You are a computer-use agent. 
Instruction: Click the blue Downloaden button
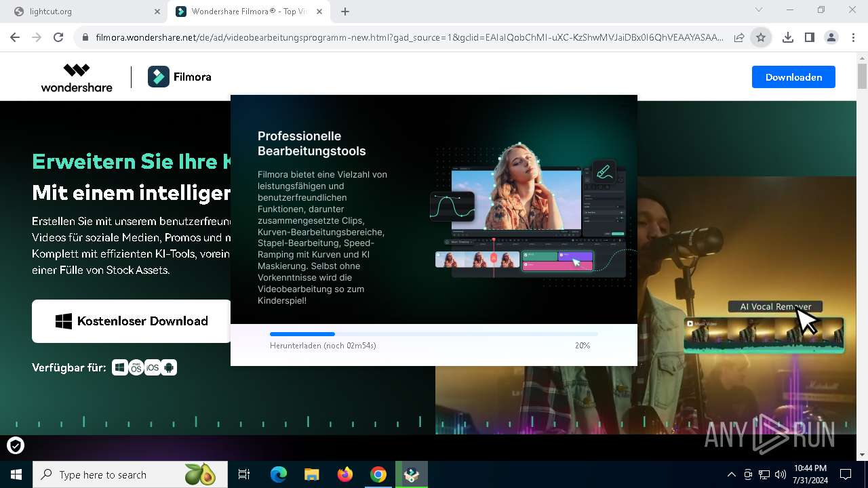point(793,77)
